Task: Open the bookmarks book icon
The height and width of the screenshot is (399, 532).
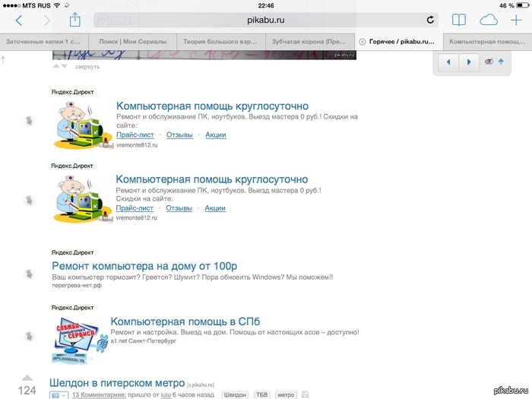Action: click(x=459, y=21)
